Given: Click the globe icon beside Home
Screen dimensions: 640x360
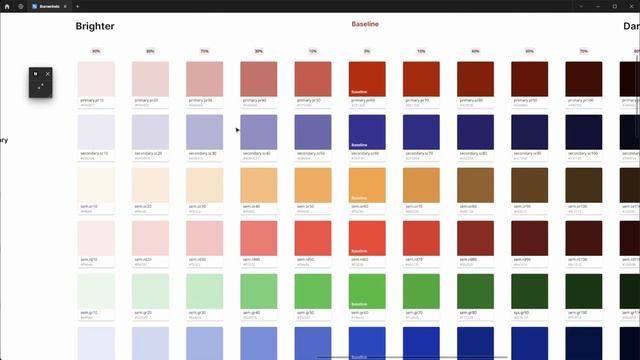Looking at the screenshot, I should [x=21, y=7].
